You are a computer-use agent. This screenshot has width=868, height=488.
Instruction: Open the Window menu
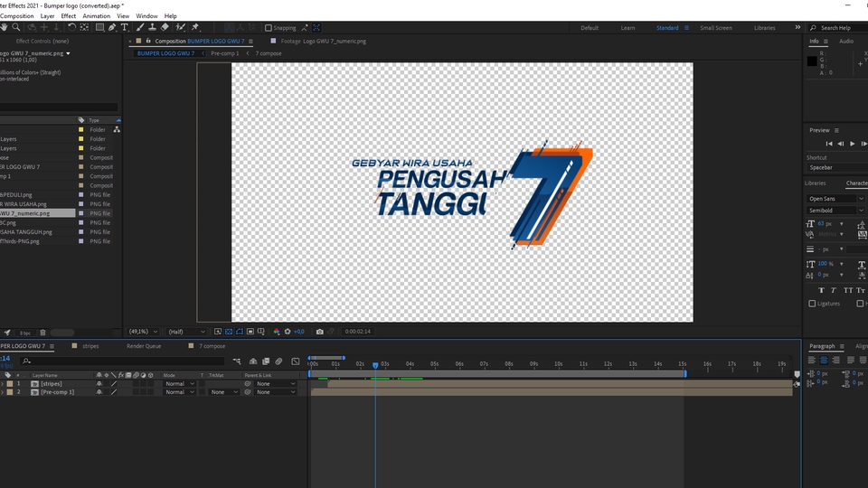[146, 16]
